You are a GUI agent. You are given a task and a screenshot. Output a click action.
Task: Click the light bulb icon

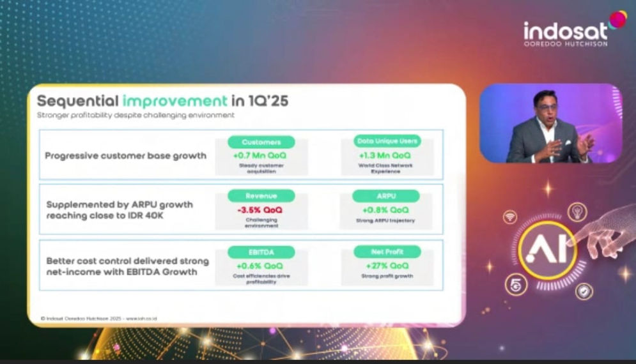pyautogui.click(x=577, y=212)
